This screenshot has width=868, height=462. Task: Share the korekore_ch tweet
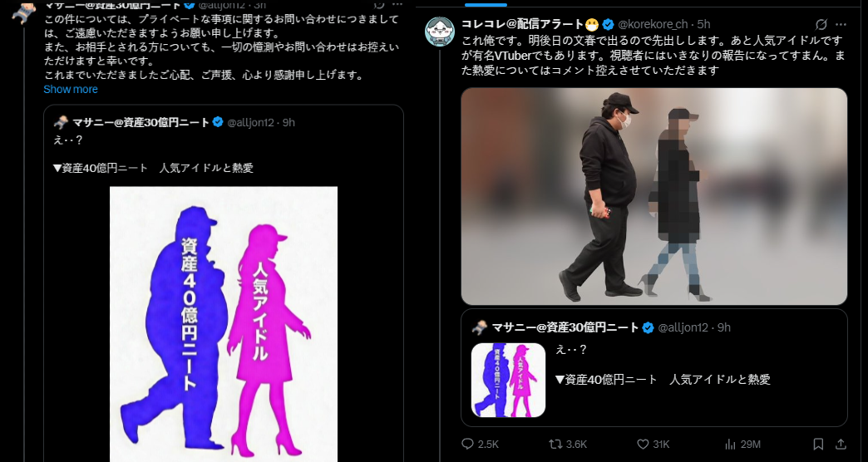(x=841, y=445)
